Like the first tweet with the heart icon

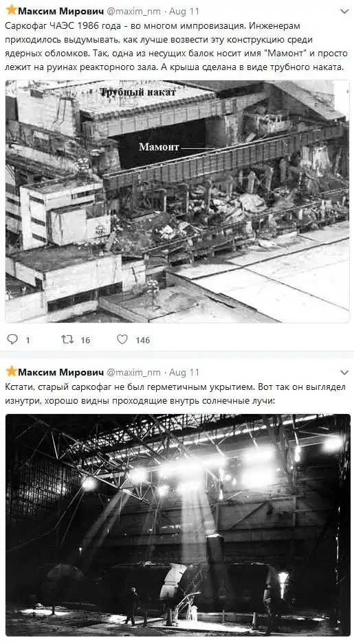click(x=122, y=339)
